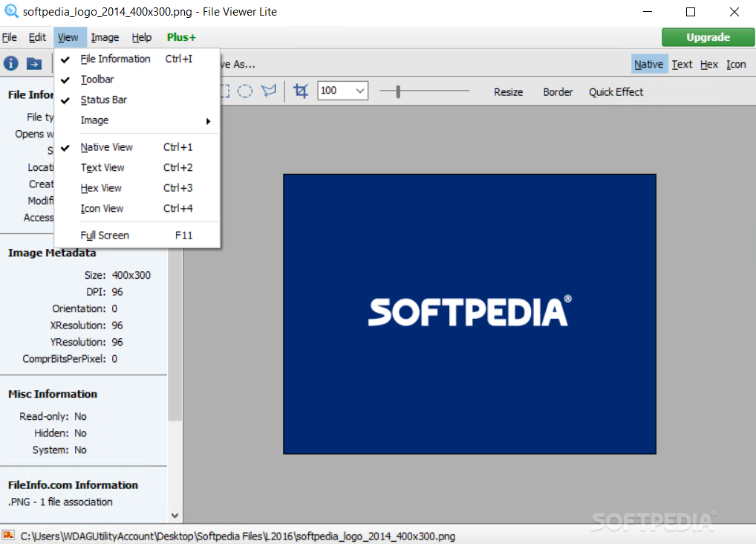The height and width of the screenshot is (544, 756).
Task: Open the File menu
Action: [x=9, y=37]
